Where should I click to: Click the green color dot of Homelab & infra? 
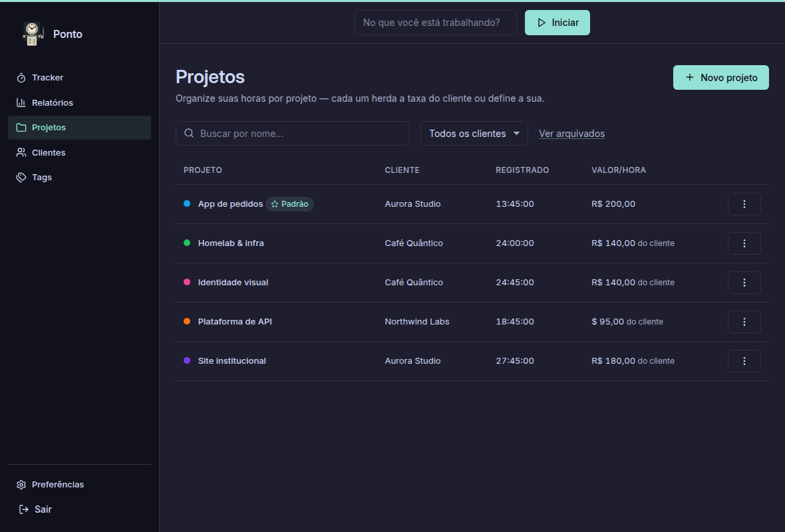point(187,243)
